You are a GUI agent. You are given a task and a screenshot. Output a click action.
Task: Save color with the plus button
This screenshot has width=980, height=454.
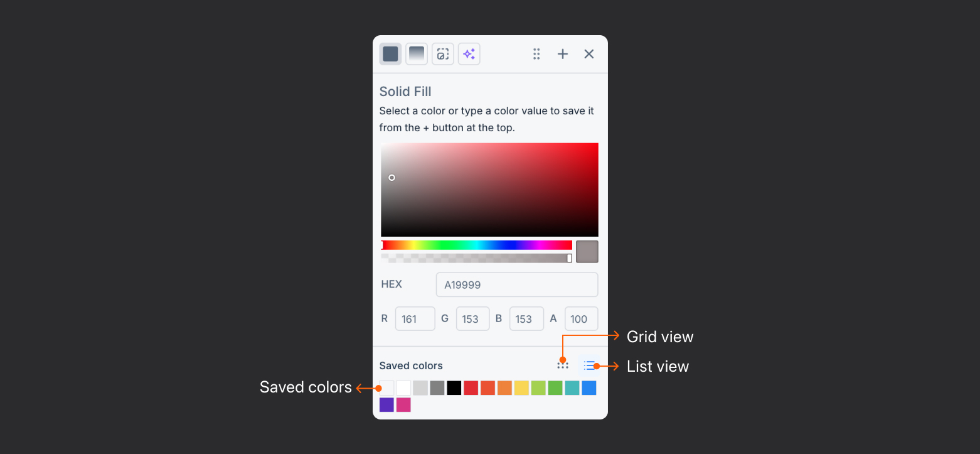coord(563,54)
